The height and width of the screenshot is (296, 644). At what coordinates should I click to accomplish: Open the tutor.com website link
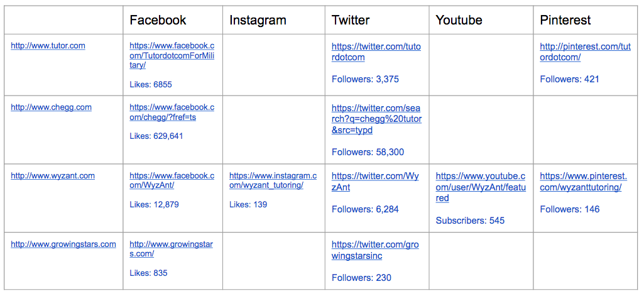click(48, 46)
